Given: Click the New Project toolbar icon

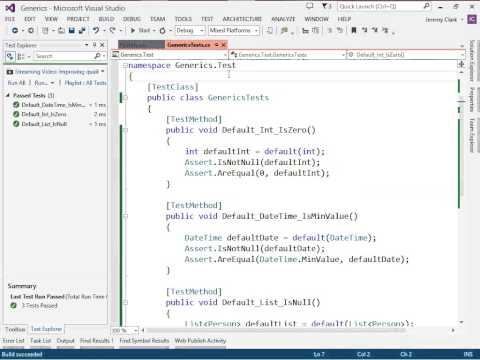Looking at the screenshot, I should point(45,30).
